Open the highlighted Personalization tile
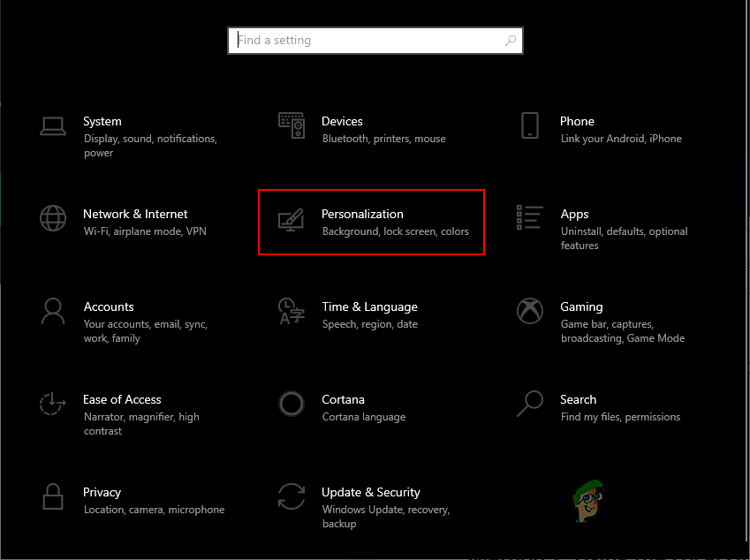750x560 pixels. coord(371,222)
